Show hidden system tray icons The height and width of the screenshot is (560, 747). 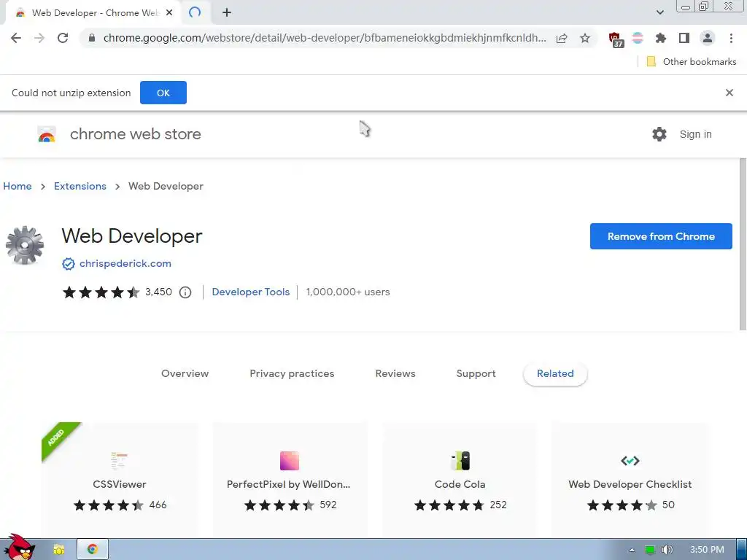[632, 550]
